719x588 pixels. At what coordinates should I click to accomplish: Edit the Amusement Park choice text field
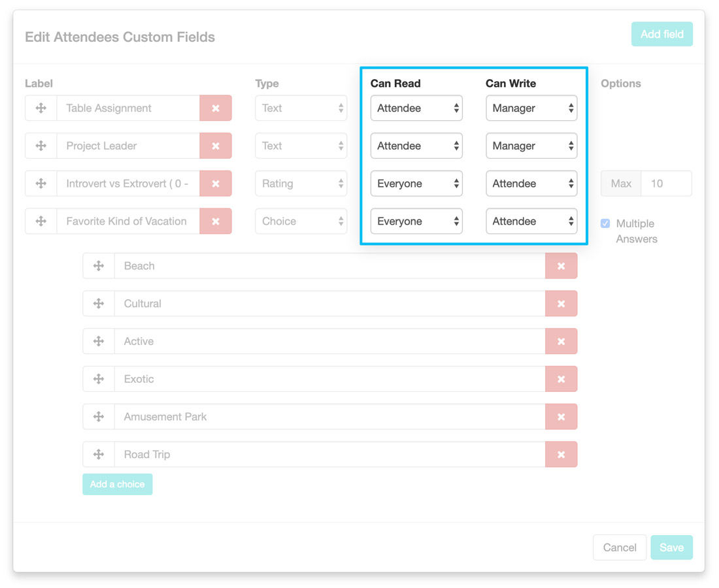click(329, 417)
